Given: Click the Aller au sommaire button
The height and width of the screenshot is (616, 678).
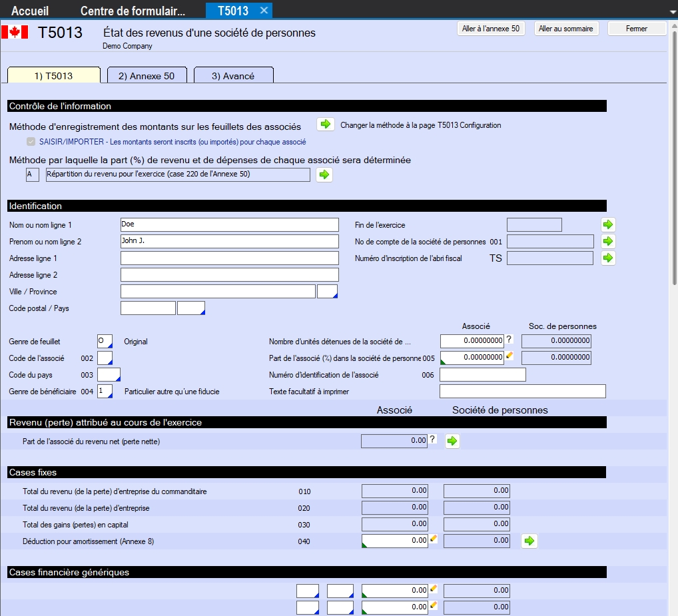Looking at the screenshot, I should 565,29.
